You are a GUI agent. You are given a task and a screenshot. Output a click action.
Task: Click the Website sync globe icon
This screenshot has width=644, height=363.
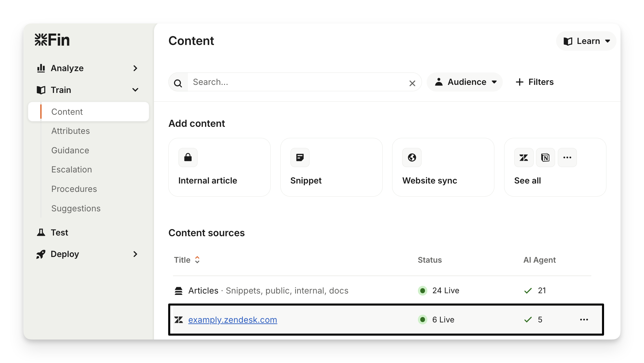click(x=412, y=157)
